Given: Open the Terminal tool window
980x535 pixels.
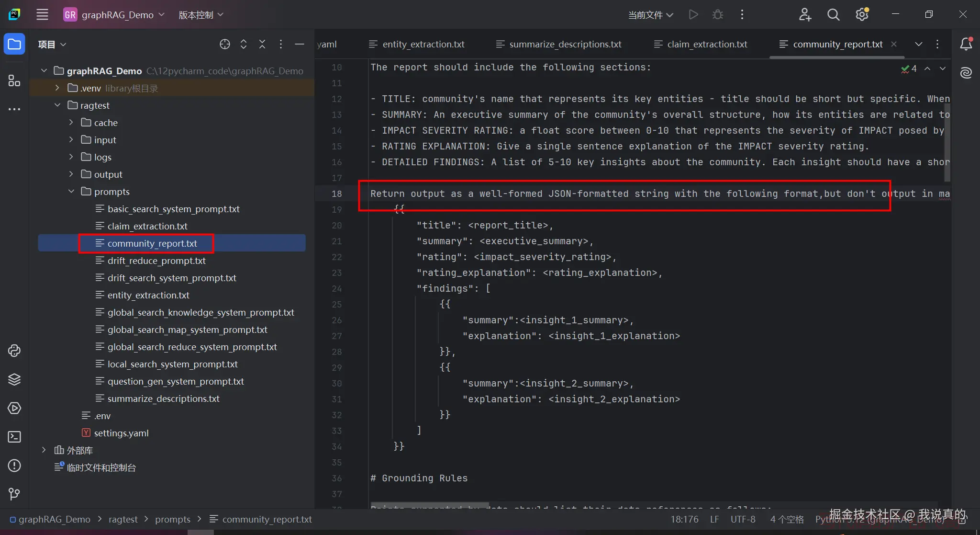Looking at the screenshot, I should pyautogui.click(x=14, y=437).
